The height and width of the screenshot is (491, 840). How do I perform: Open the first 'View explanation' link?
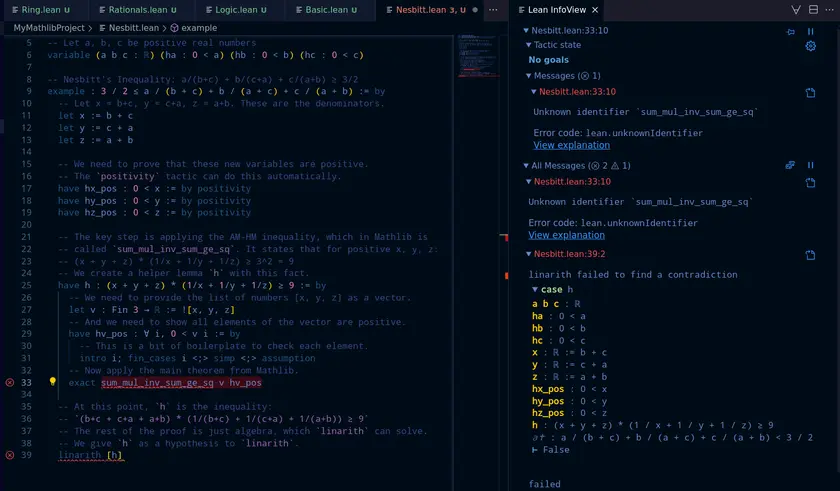point(571,145)
